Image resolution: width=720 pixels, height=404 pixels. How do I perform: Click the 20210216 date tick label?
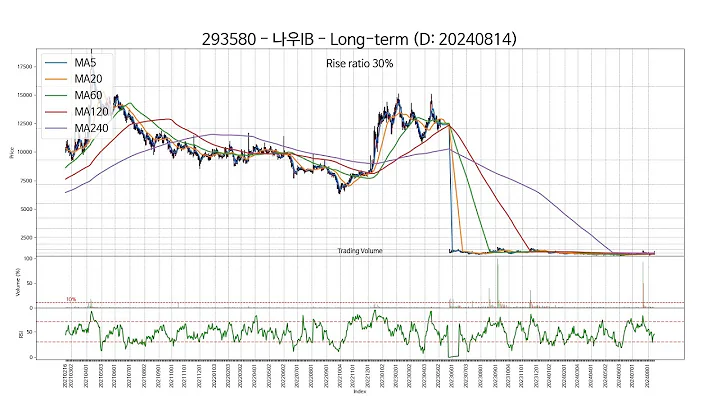tap(65, 376)
